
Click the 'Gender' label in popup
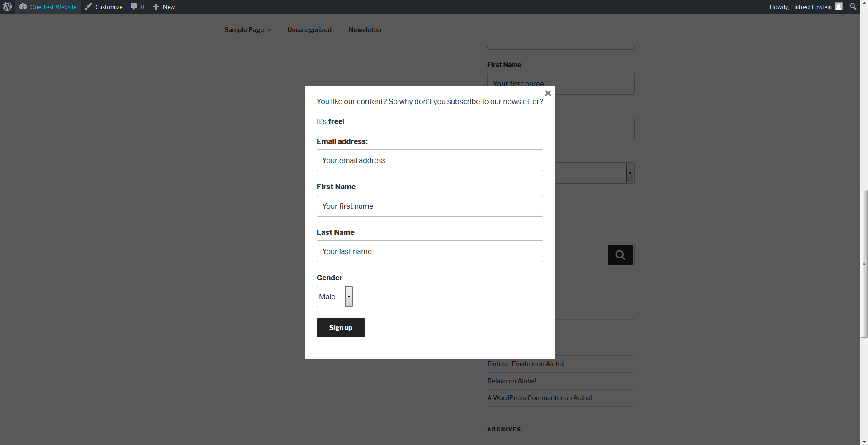[329, 278]
